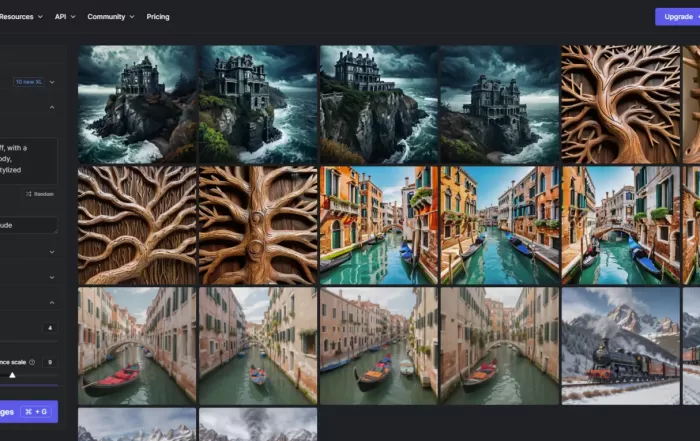Viewport: 700px width, 441px height.
Task: Open the first haunted mansion thumbnail in the top row
Action: click(x=137, y=104)
